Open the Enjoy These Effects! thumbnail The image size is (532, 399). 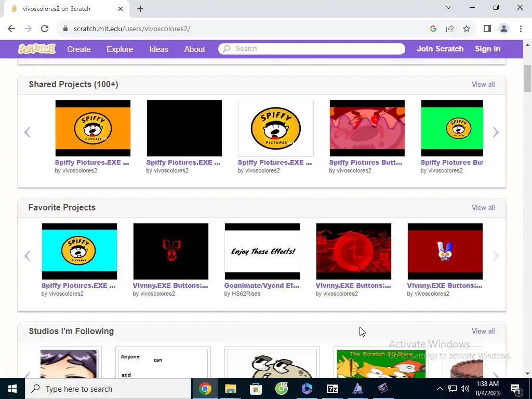click(262, 251)
